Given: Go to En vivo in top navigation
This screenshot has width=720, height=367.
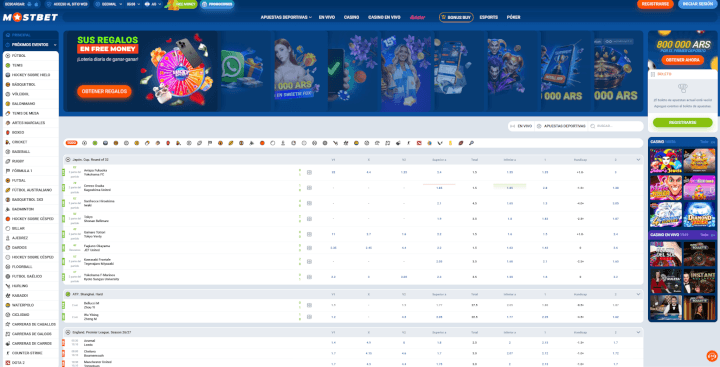Looking at the screenshot, I should [x=327, y=17].
